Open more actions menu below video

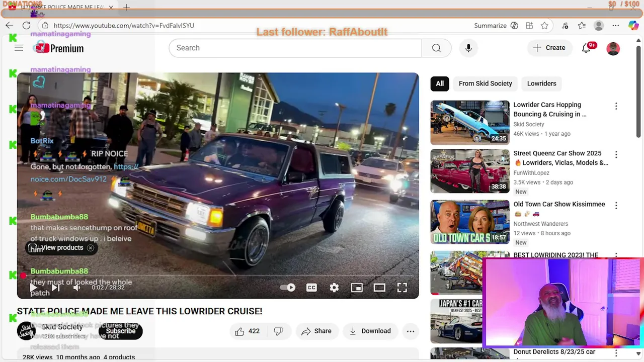[411, 331]
